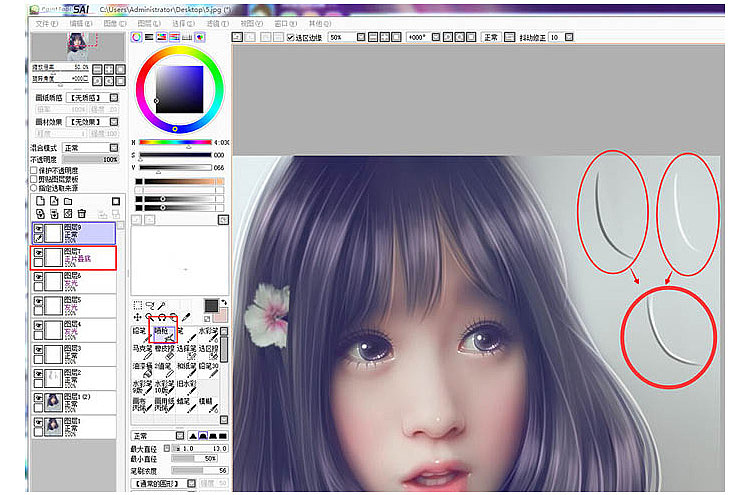Hide layer 图层9 using its eye icon
The height and width of the screenshot is (495, 750).
(38, 229)
